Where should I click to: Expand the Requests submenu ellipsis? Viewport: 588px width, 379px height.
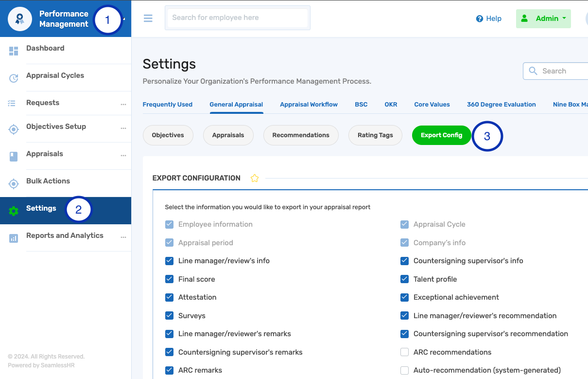(x=123, y=105)
